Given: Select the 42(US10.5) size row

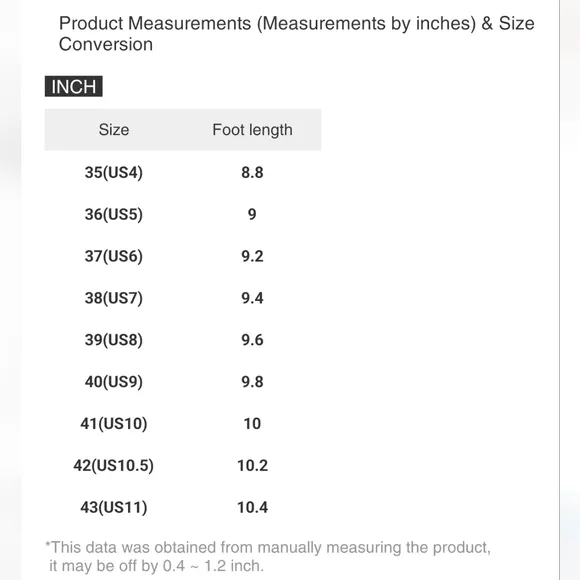Looking at the screenshot, I should pyautogui.click(x=183, y=465).
